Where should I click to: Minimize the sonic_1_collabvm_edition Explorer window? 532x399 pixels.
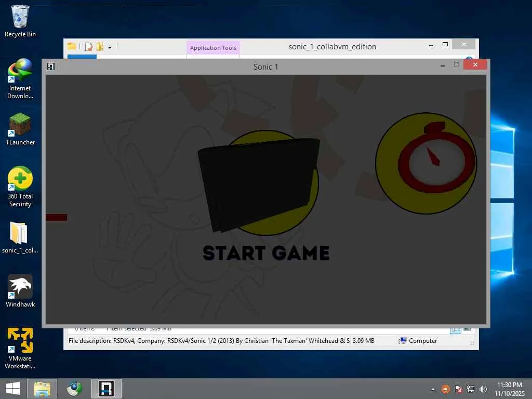click(x=431, y=46)
